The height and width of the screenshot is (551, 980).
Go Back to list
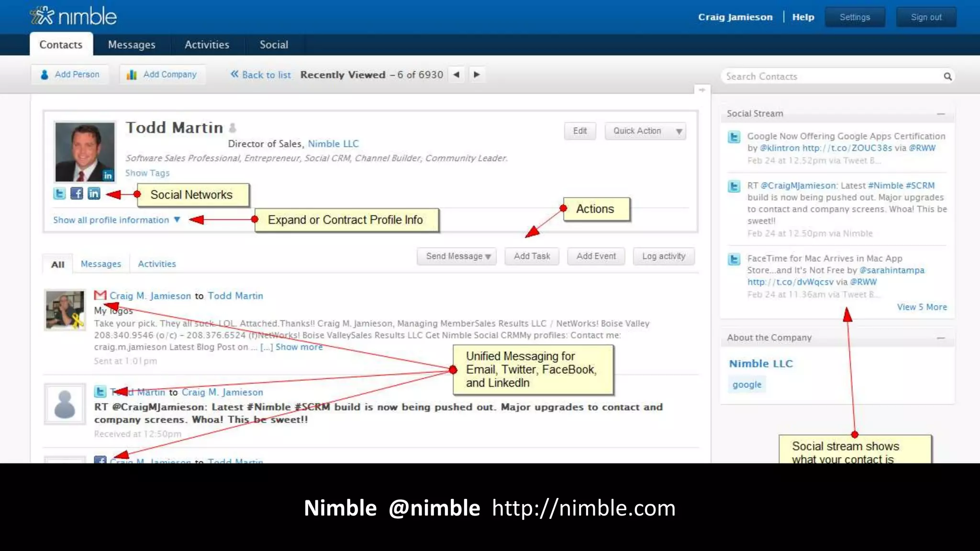click(261, 75)
